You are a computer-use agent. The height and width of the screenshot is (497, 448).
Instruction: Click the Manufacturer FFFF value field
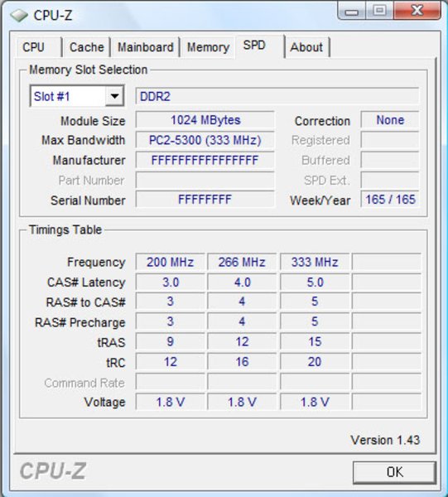tap(205, 160)
